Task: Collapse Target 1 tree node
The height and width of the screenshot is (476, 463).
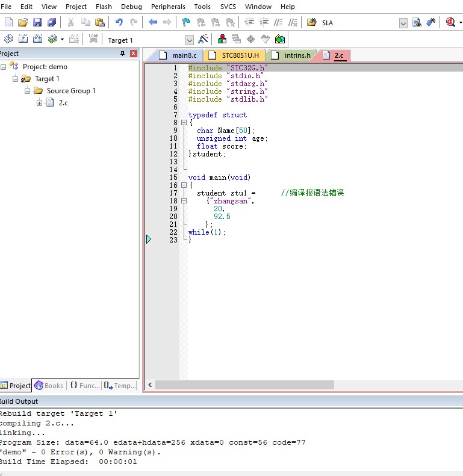Action: coord(15,79)
